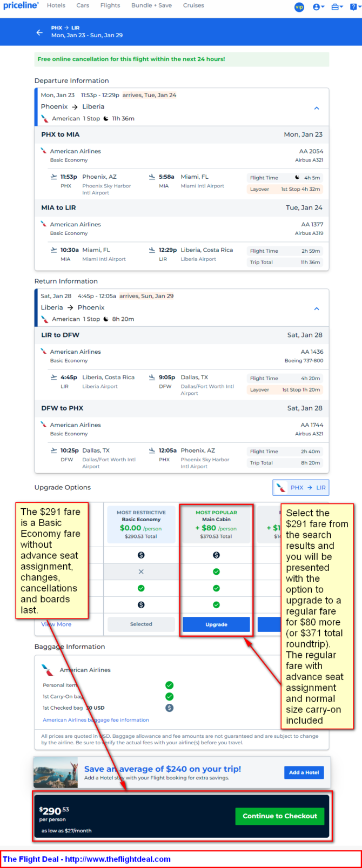Click the 'as low as $27/month' text
Screen dimensions: 362x868
coord(66,831)
